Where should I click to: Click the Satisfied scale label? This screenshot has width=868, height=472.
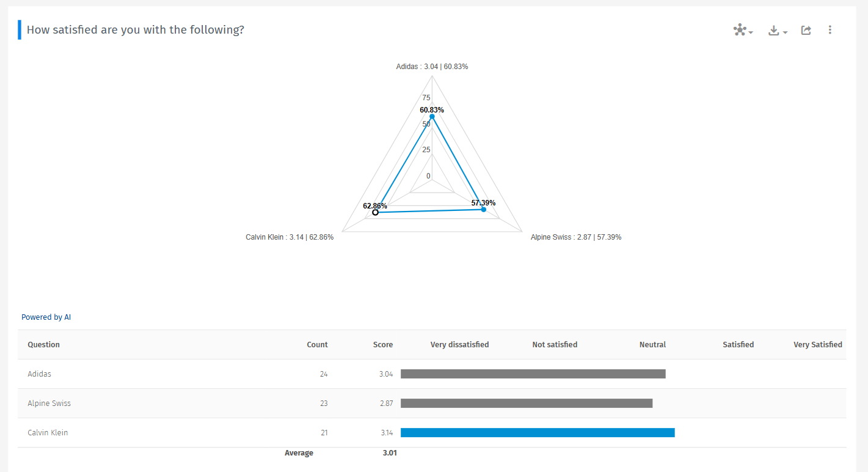click(738, 345)
